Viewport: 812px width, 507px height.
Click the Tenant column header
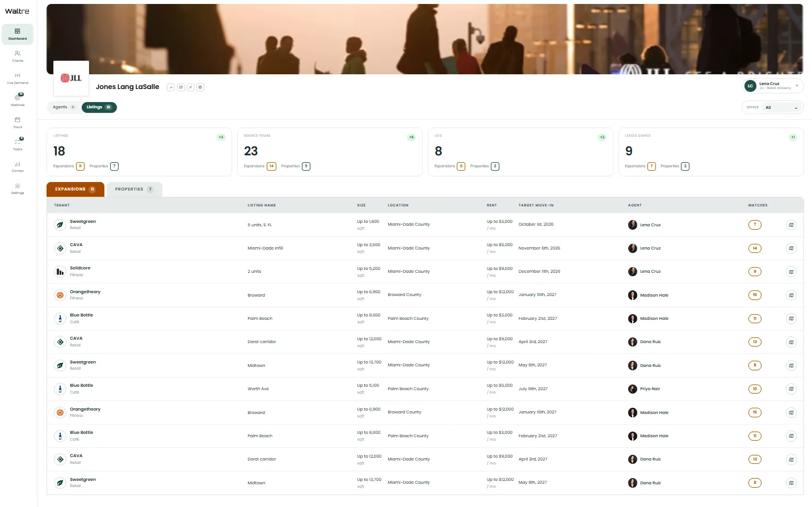tap(62, 205)
